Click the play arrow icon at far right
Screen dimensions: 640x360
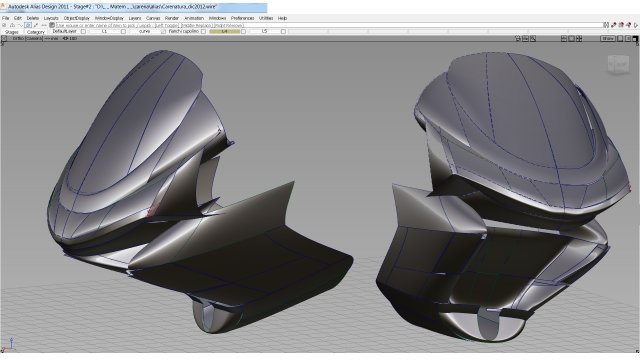tap(636, 25)
